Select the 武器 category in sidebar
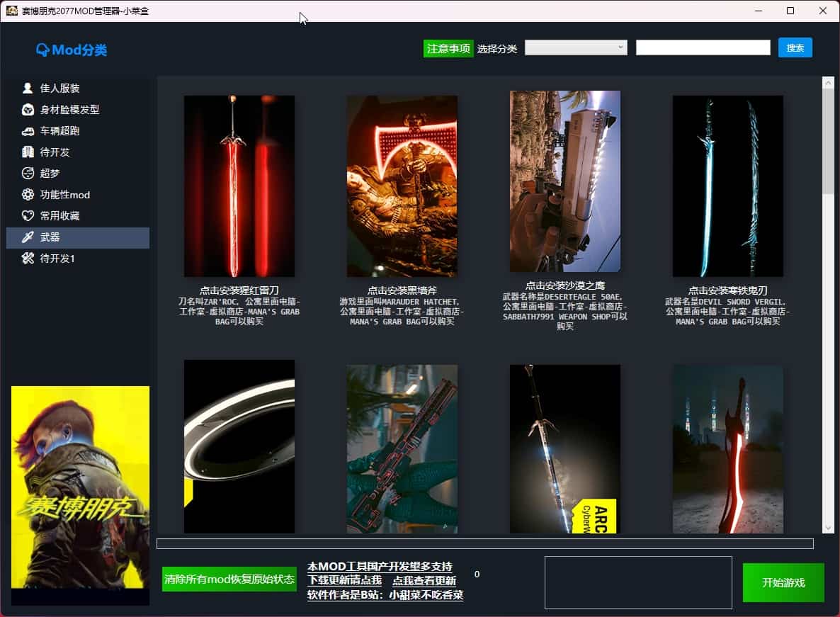Viewport: 840px width, 617px height. (78, 237)
